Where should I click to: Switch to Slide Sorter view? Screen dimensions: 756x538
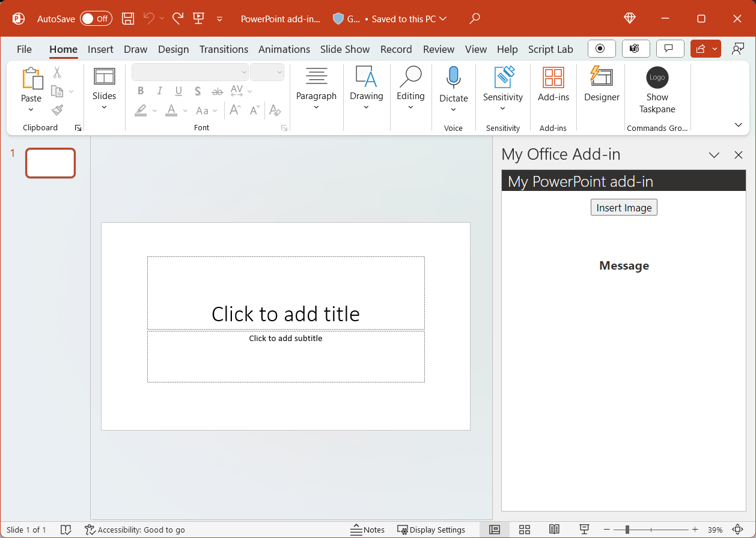tap(524, 530)
